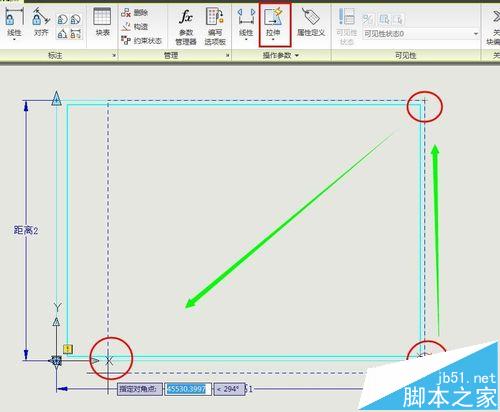Click the 可见性 panel title
The width and height of the screenshot is (500, 412).
406,55
